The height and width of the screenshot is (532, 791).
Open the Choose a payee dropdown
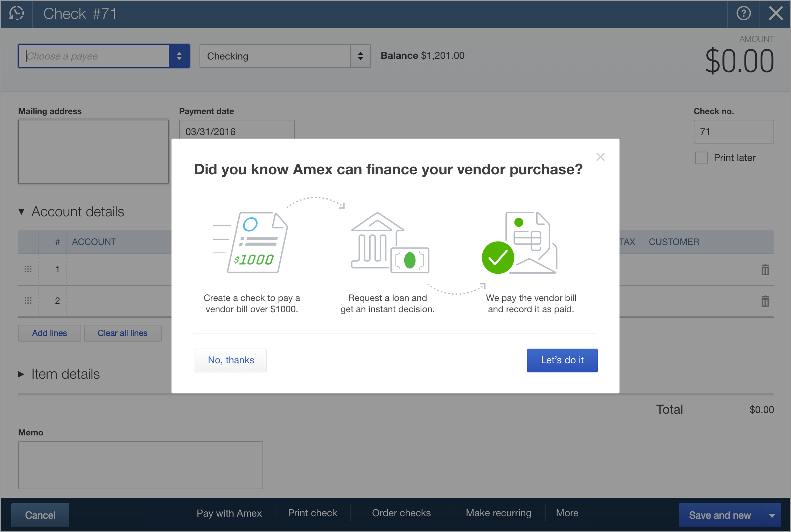[x=179, y=56]
